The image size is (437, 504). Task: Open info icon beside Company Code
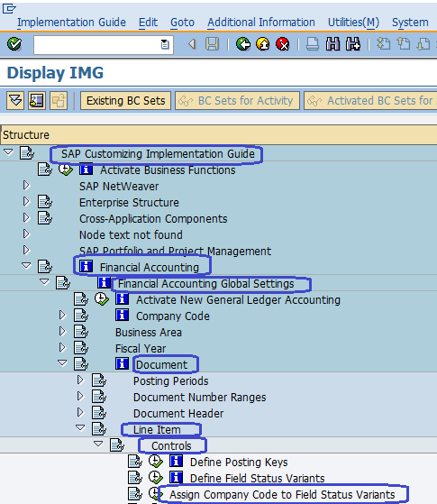click(x=123, y=316)
